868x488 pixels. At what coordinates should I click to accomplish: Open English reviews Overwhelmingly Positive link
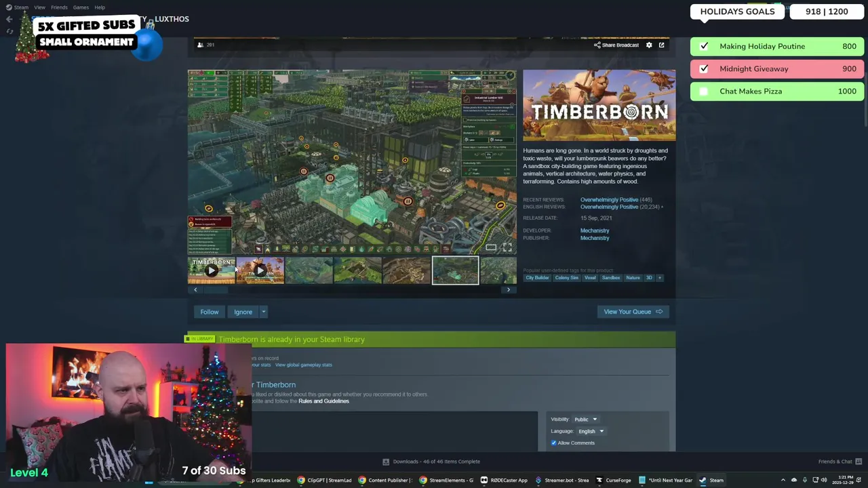click(609, 207)
